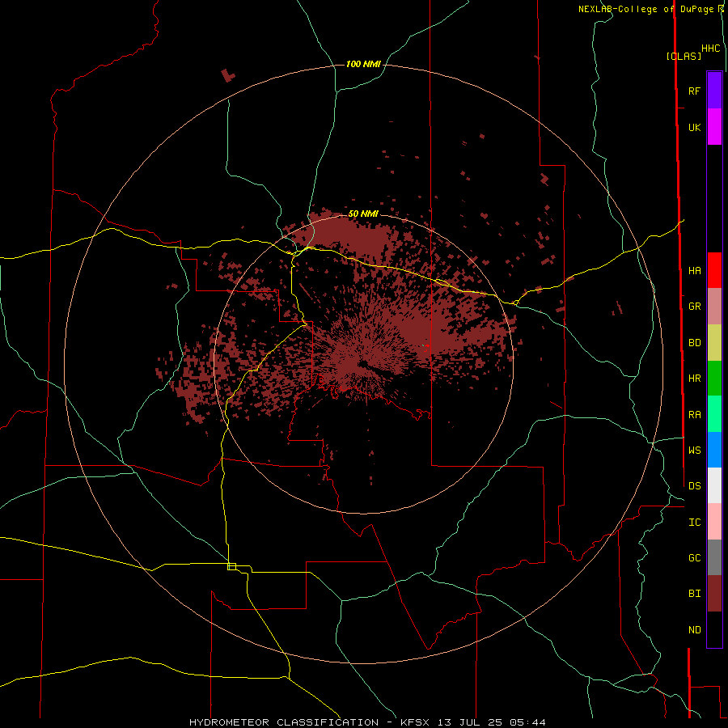Click the 'GC' legend label

694,557
